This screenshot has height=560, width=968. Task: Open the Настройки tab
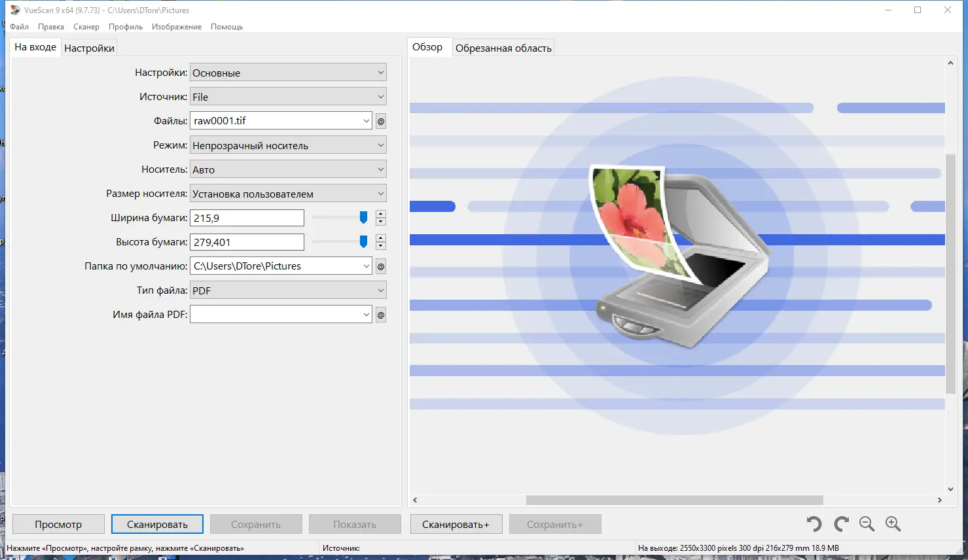click(89, 47)
